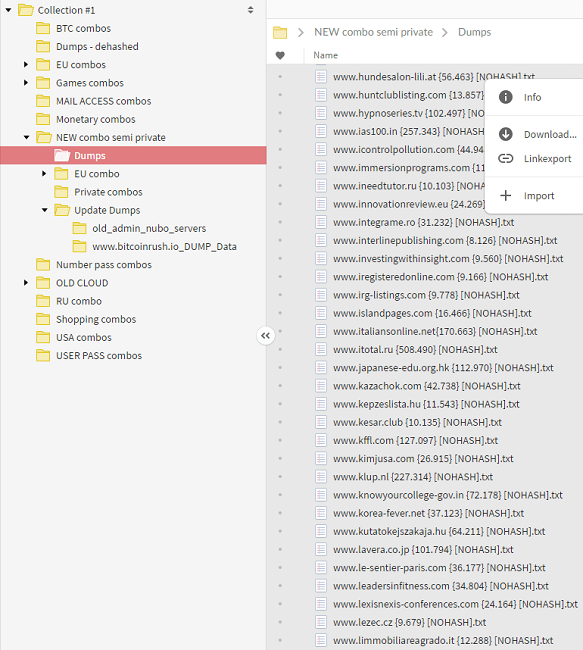This screenshot has width=583, height=650.
Task: Click the OLD CLOUD folder icon
Action: point(43,283)
